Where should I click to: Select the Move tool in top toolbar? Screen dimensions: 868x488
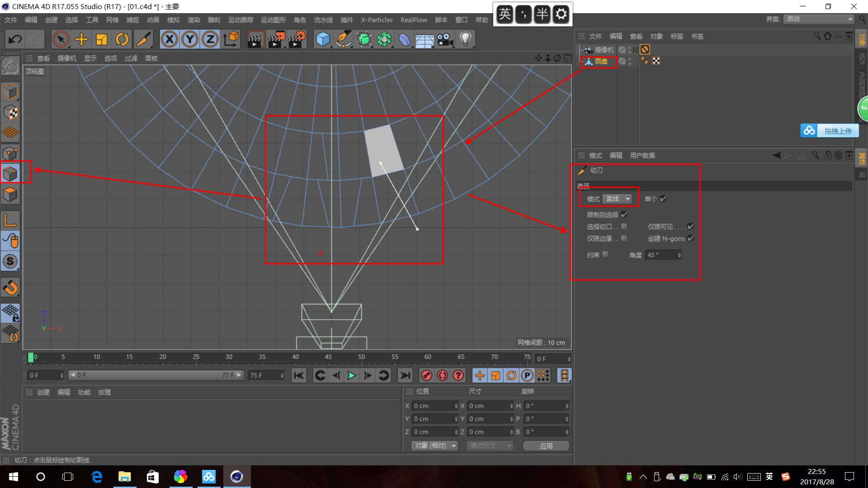tap(81, 40)
